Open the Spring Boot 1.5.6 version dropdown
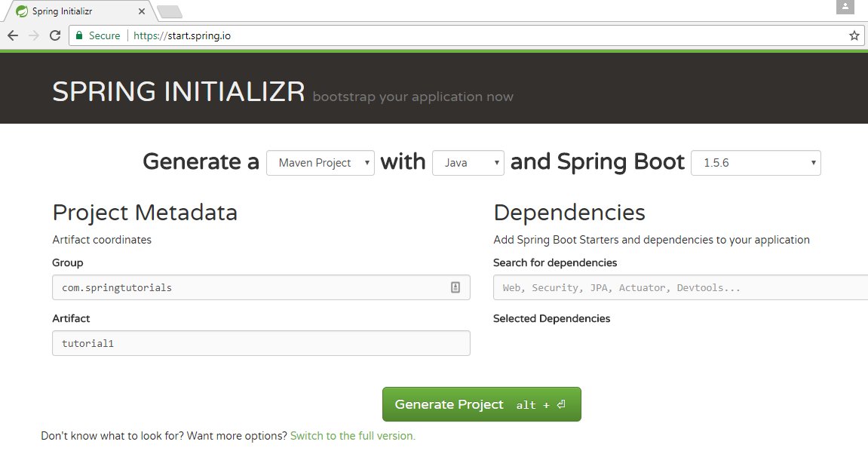This screenshot has height=454, width=868. point(756,163)
